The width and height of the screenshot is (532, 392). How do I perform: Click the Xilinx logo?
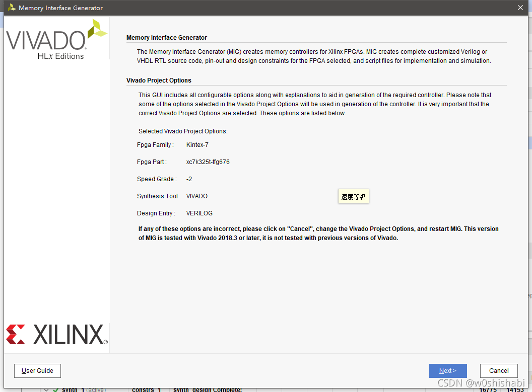click(x=57, y=335)
